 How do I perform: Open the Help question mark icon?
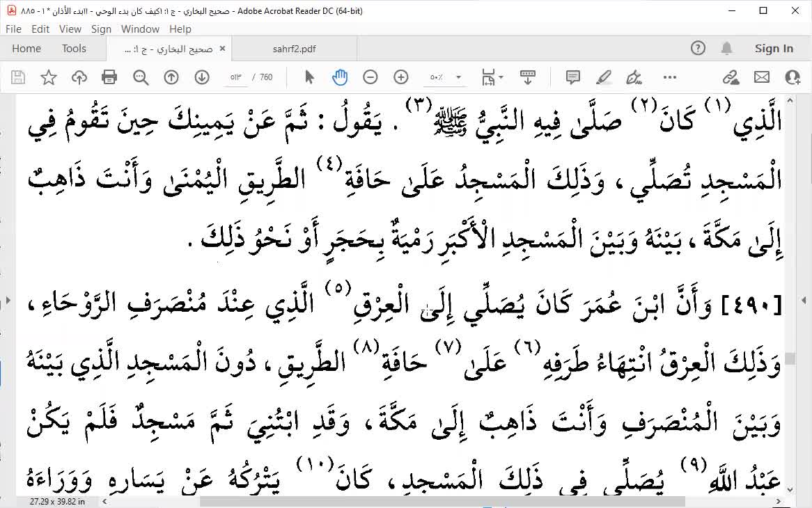698,49
